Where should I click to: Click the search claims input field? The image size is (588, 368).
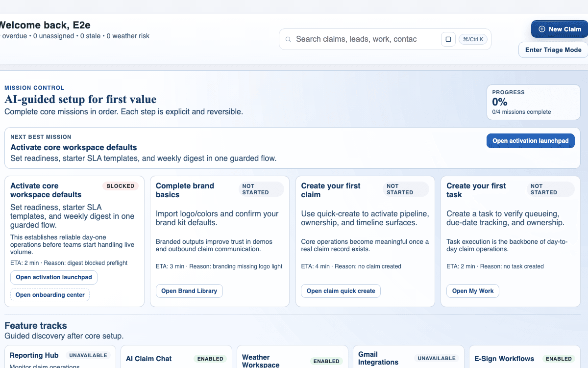click(363, 39)
